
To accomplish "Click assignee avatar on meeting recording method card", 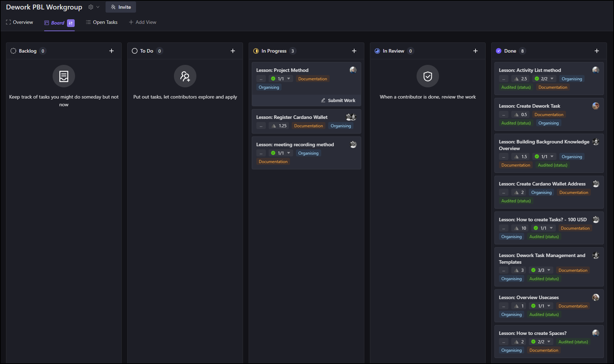I will click(x=353, y=144).
